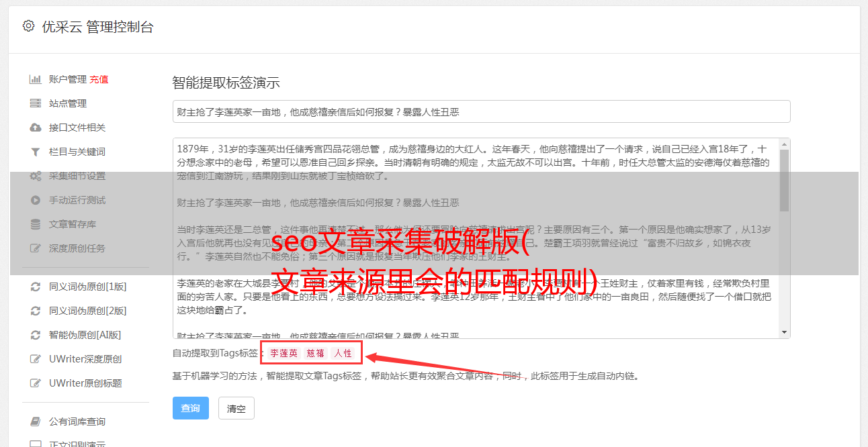Click the article title input field
This screenshot has width=868, height=447.
coord(481,111)
